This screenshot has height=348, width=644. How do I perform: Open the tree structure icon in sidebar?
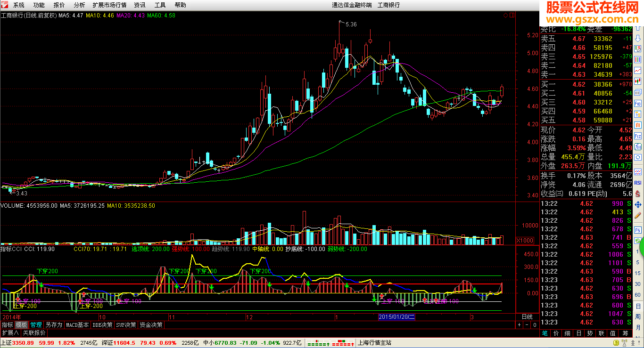pyautogui.click(x=637, y=113)
